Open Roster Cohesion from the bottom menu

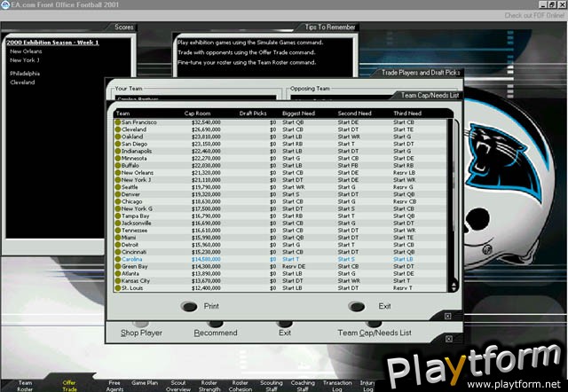click(x=241, y=386)
